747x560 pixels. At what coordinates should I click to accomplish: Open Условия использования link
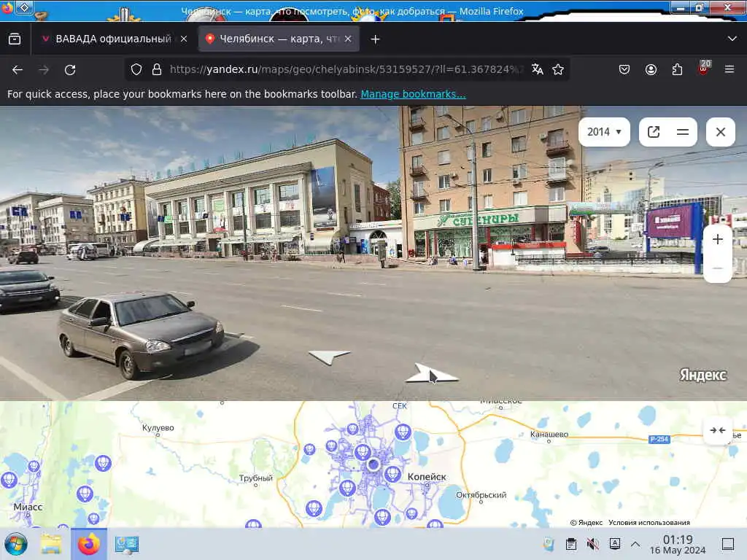[x=649, y=522]
